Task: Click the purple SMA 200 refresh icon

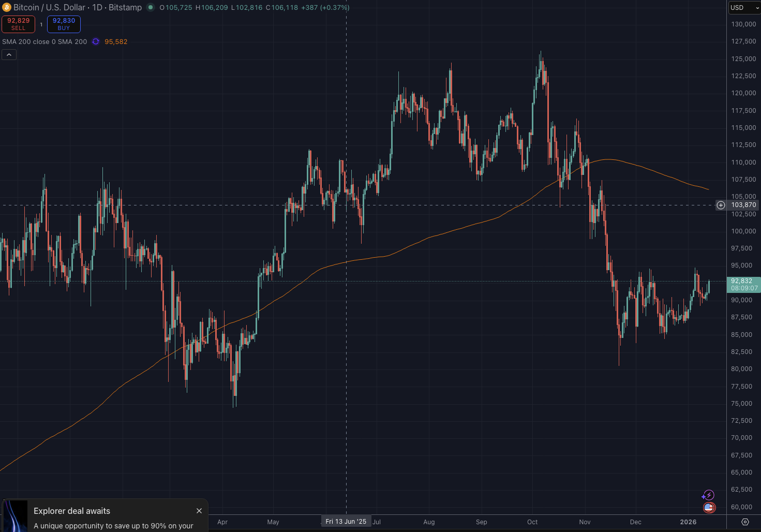Action: point(96,41)
